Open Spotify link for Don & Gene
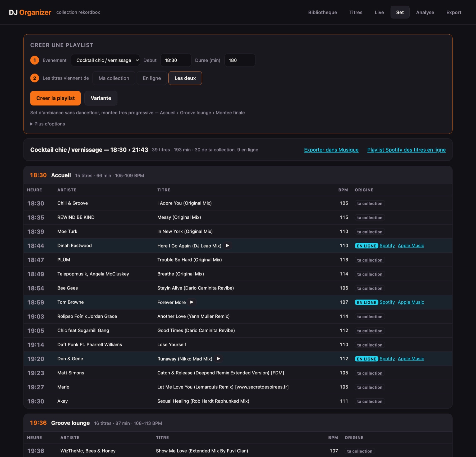This screenshot has width=476, height=457. (x=387, y=359)
